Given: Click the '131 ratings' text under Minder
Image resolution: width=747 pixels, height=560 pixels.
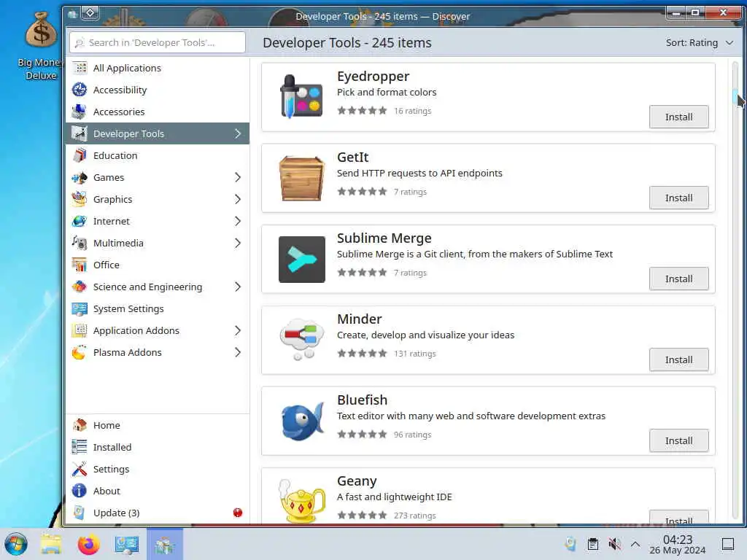Looking at the screenshot, I should pos(414,354).
